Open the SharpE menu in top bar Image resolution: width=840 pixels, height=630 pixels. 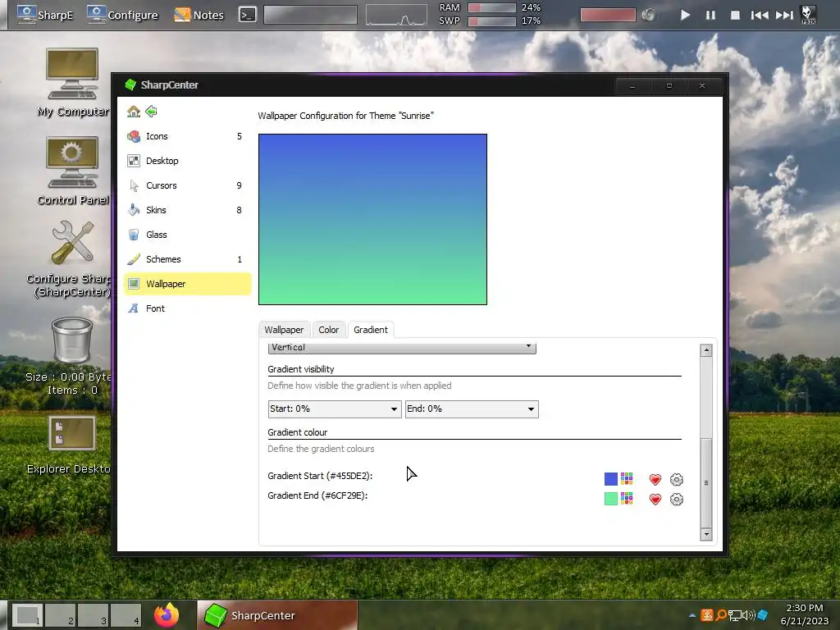tap(45, 15)
